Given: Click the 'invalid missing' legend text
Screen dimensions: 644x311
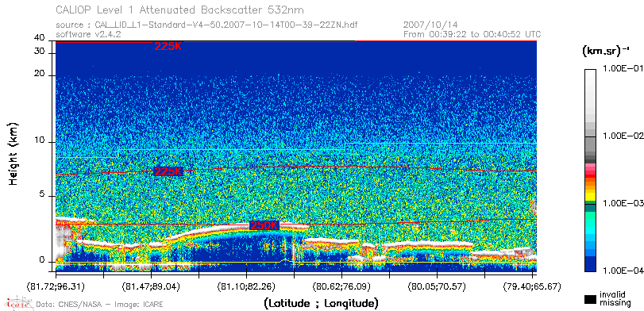Looking at the screenshot, I should pos(615,299).
